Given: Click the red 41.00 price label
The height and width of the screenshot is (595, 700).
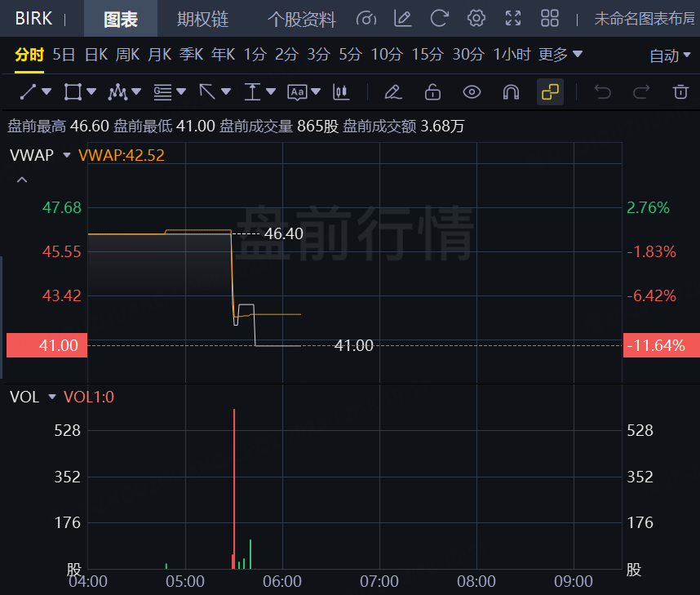Looking at the screenshot, I should pos(46,345).
